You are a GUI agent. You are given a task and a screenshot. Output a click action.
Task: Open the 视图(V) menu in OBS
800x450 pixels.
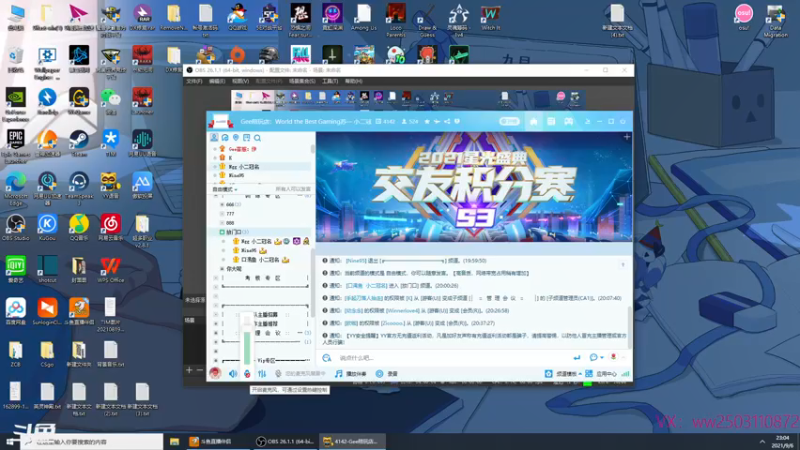[x=240, y=81]
